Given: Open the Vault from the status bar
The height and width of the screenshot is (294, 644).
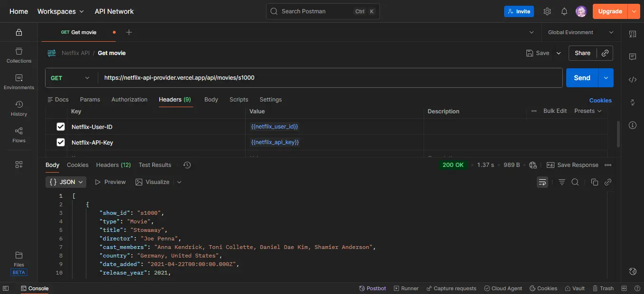Looking at the screenshot, I should pyautogui.click(x=575, y=288).
